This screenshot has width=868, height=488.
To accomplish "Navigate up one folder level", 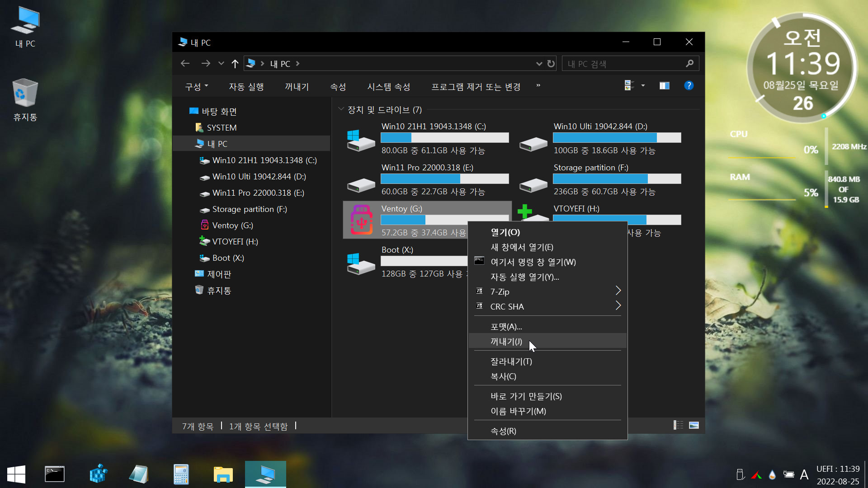I will point(235,64).
